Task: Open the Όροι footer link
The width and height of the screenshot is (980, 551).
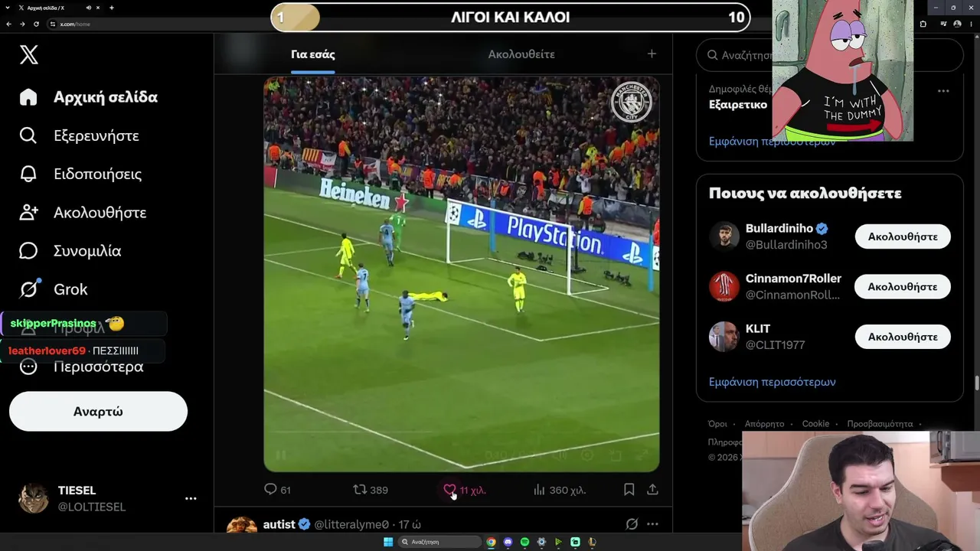Action: 717,424
